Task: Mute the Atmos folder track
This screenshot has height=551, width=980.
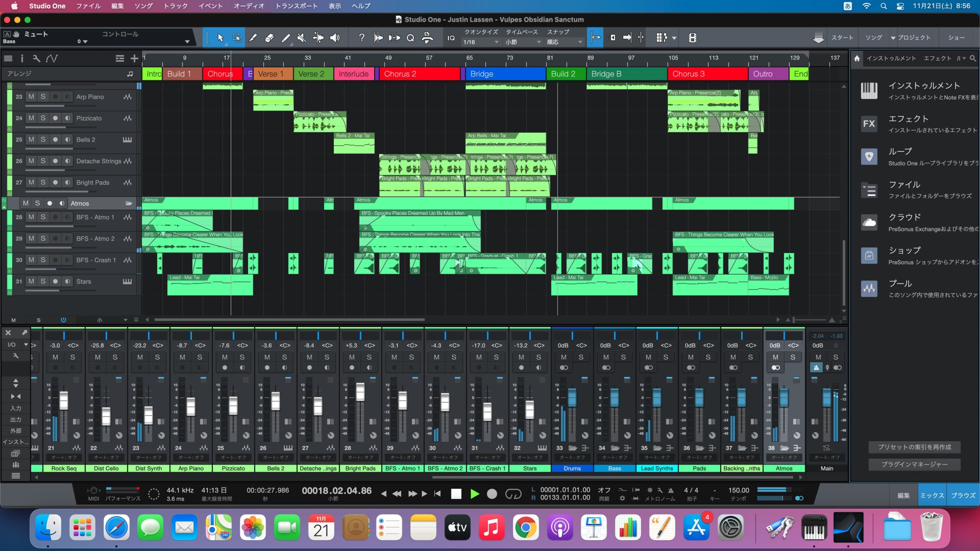Action: [26, 203]
